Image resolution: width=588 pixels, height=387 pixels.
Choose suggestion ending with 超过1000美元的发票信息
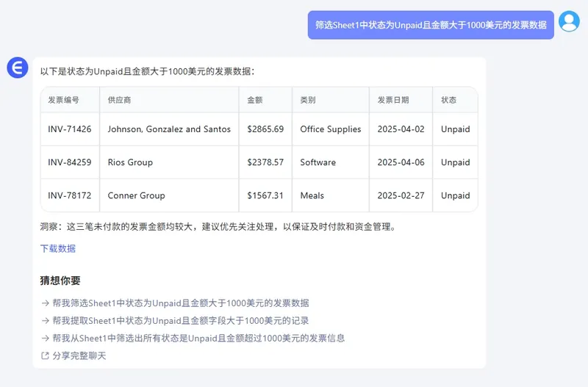(x=198, y=338)
